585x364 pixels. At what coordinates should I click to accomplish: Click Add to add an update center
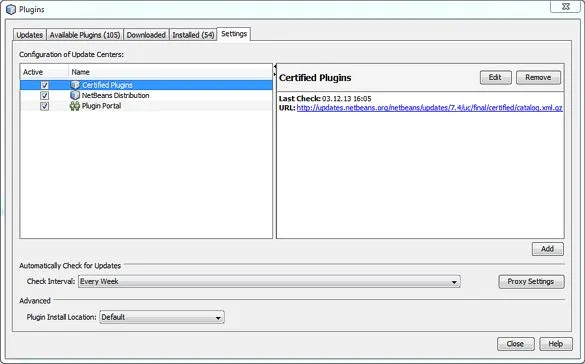[x=547, y=249]
